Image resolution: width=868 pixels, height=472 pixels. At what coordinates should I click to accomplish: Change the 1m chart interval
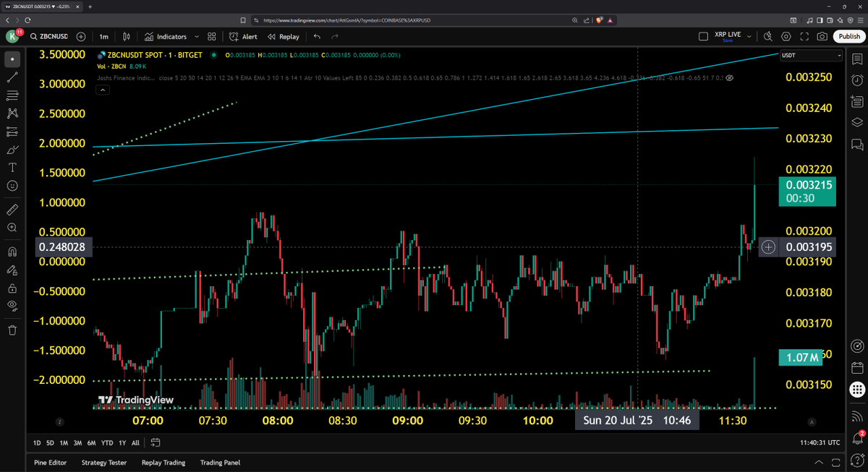point(104,36)
